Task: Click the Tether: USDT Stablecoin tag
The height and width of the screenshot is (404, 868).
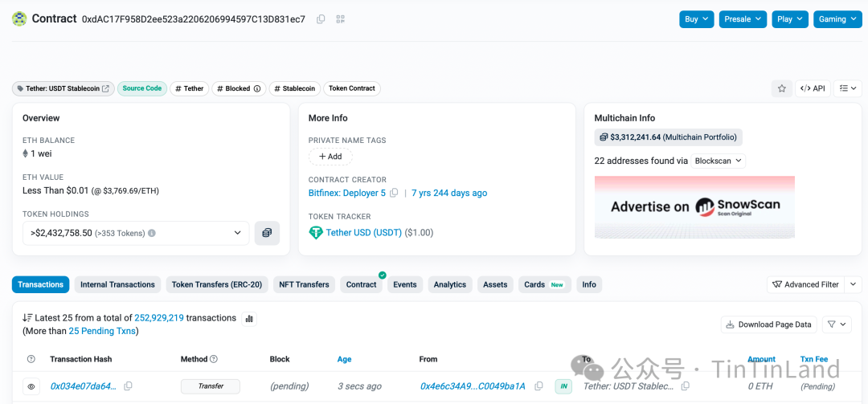Action: (63, 88)
